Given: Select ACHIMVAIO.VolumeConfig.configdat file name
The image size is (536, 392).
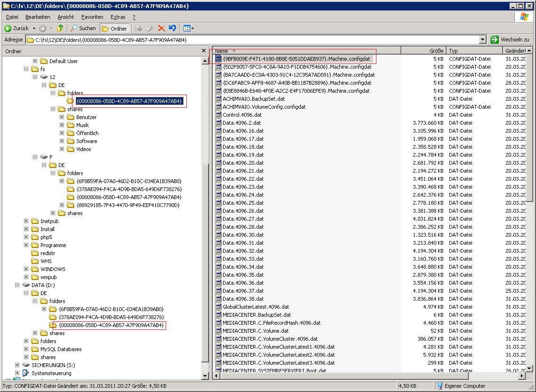Looking at the screenshot, I should click(264, 107).
